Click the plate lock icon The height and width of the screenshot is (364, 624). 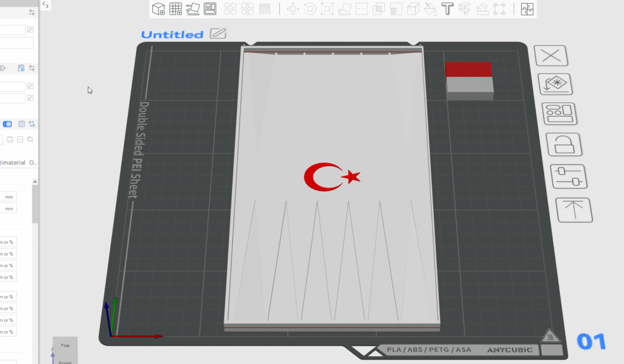[x=564, y=145]
